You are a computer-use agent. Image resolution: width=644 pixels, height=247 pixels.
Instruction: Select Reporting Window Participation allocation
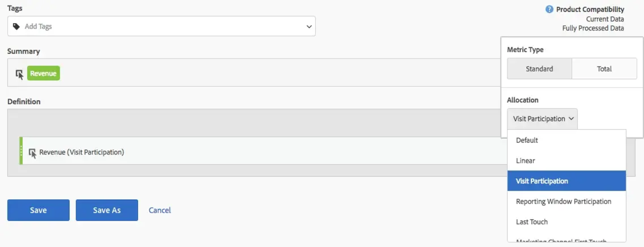[563, 201]
